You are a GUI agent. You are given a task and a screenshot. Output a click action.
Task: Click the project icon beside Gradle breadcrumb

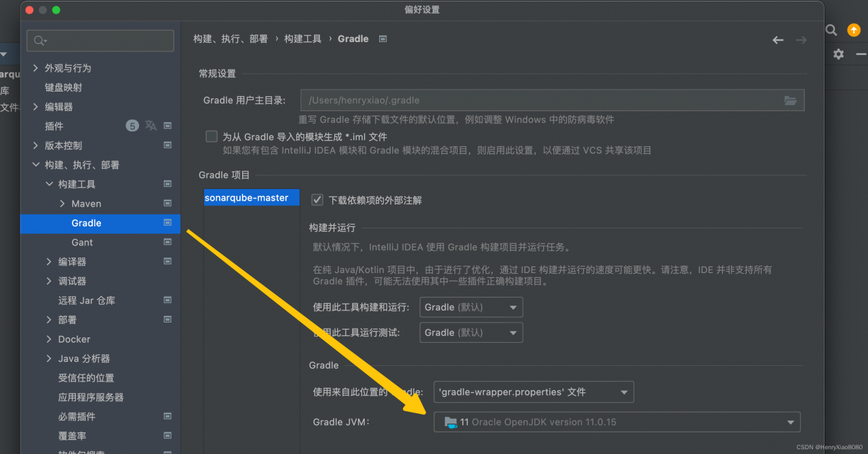[382, 39]
